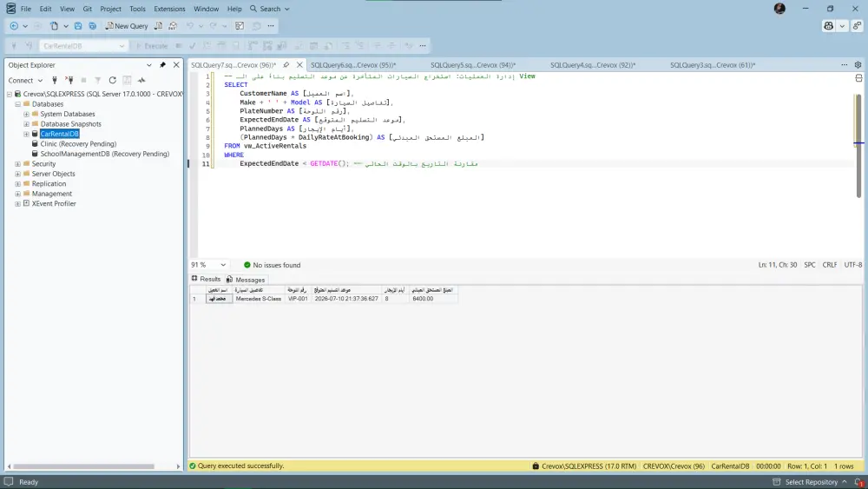Refresh the Object Explorer tree
The width and height of the screenshot is (868, 489).
(x=112, y=80)
